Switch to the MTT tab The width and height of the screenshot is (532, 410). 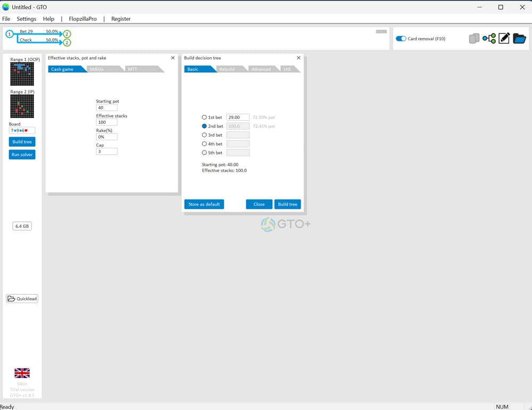pos(142,69)
